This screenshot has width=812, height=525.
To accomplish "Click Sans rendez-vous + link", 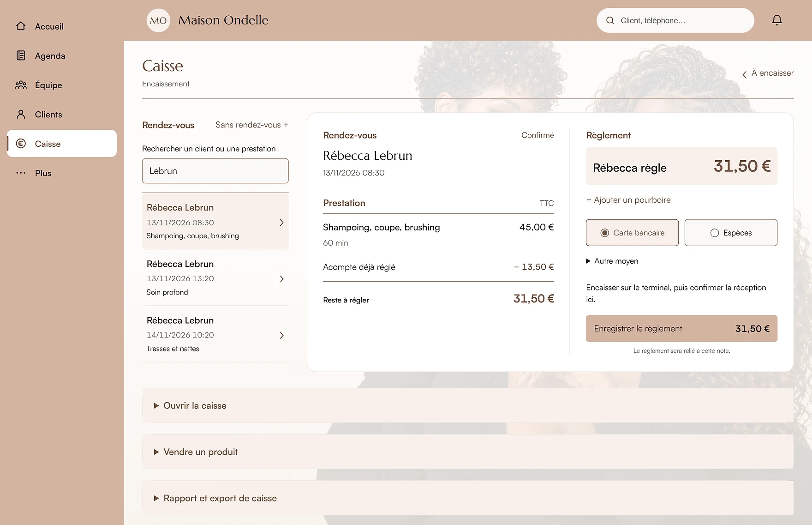I will point(252,125).
